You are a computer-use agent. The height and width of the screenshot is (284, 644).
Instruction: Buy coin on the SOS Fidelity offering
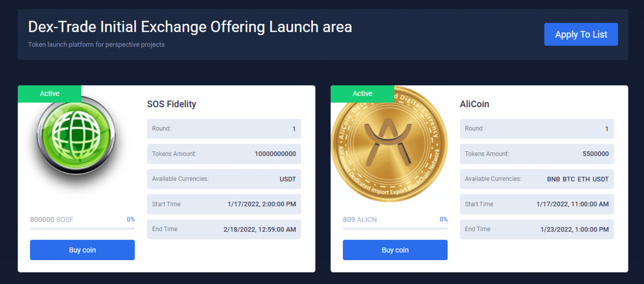coord(82,250)
